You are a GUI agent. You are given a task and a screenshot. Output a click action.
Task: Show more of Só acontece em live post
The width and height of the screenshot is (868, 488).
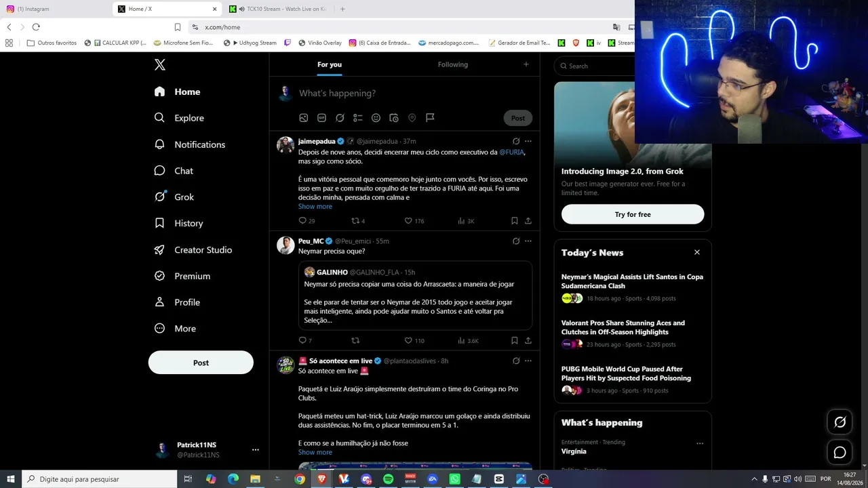pos(315,453)
